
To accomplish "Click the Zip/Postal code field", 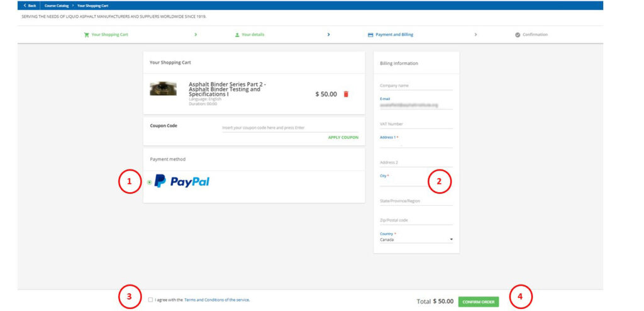I will [x=416, y=220].
